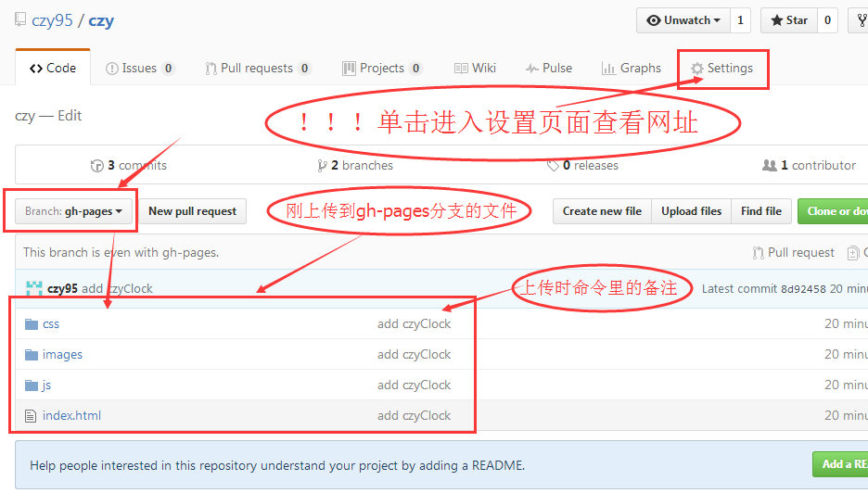Switch to the Wiki tab
868x493 pixels.
click(475, 68)
